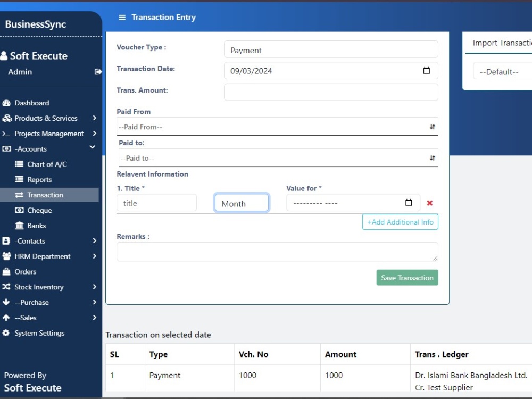The image size is (532, 399).
Task: Click 'Cr. Test Supplier' ledger text
Action: (444, 387)
